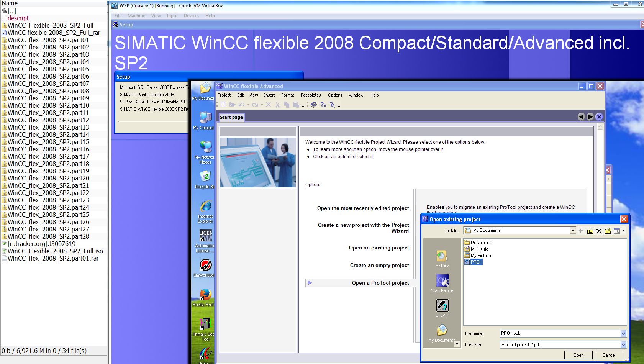The image size is (644, 364).
Task: Select Stand-alone in dialog places bar
Action: tap(442, 284)
